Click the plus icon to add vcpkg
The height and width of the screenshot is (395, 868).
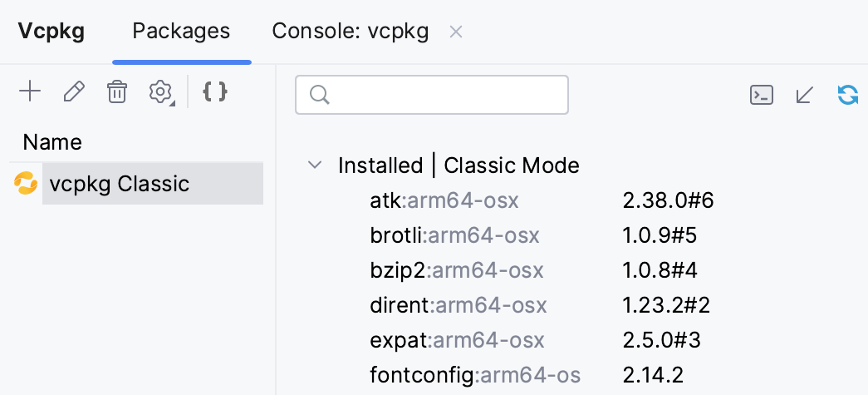coord(30,91)
